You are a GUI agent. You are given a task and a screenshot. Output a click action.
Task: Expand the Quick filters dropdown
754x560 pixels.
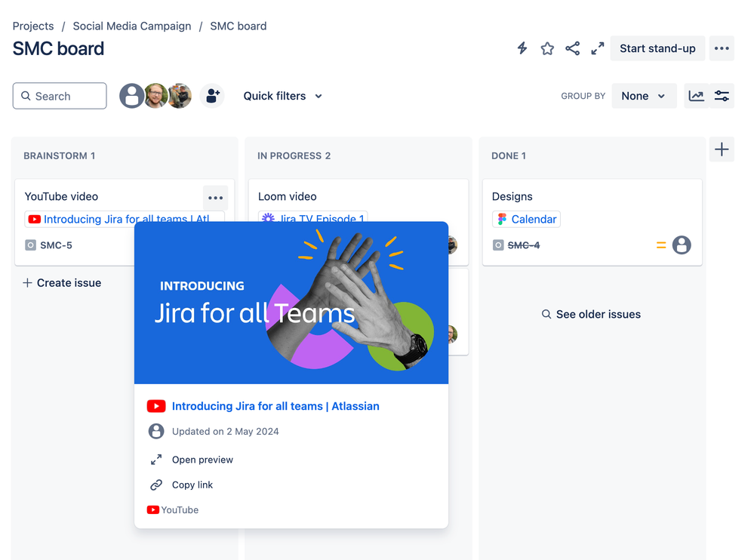[283, 96]
